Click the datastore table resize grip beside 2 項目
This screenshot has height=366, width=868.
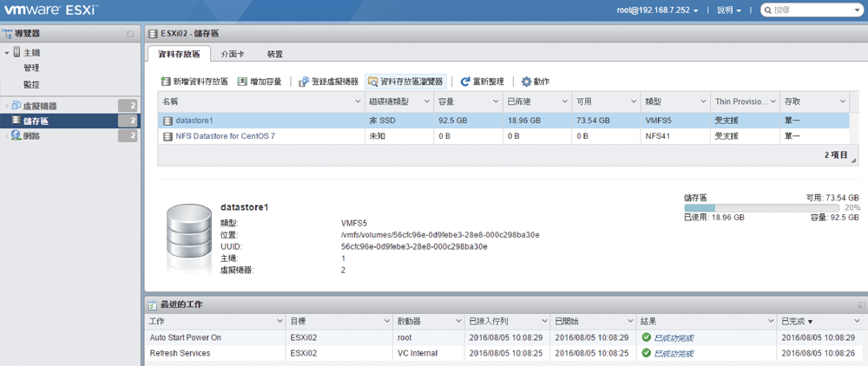tap(853, 160)
